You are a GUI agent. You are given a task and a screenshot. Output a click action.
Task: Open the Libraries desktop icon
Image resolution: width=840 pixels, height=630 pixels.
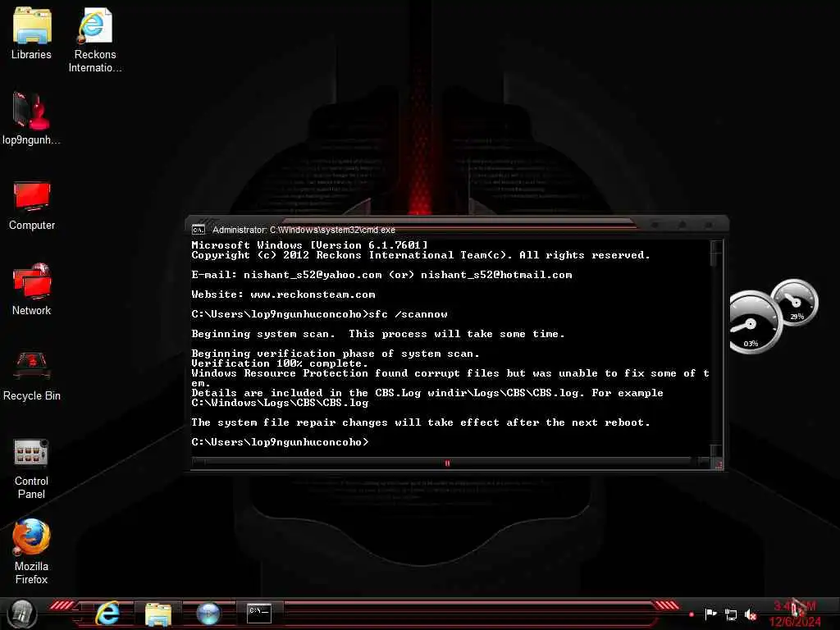(31, 33)
